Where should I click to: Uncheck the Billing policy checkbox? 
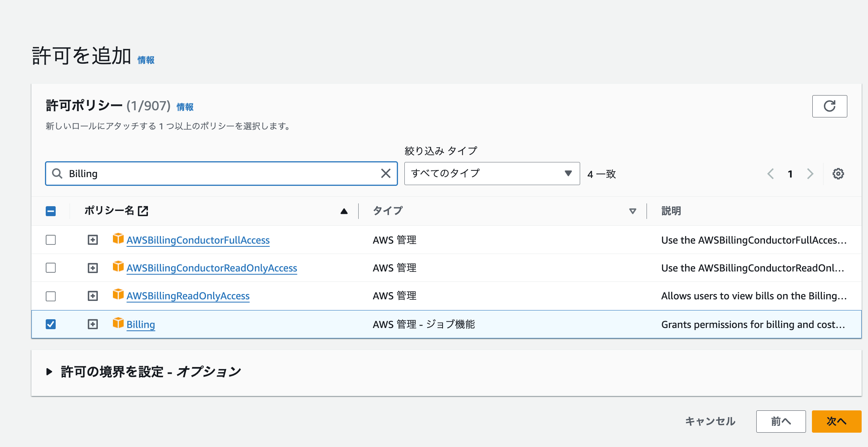[50, 324]
